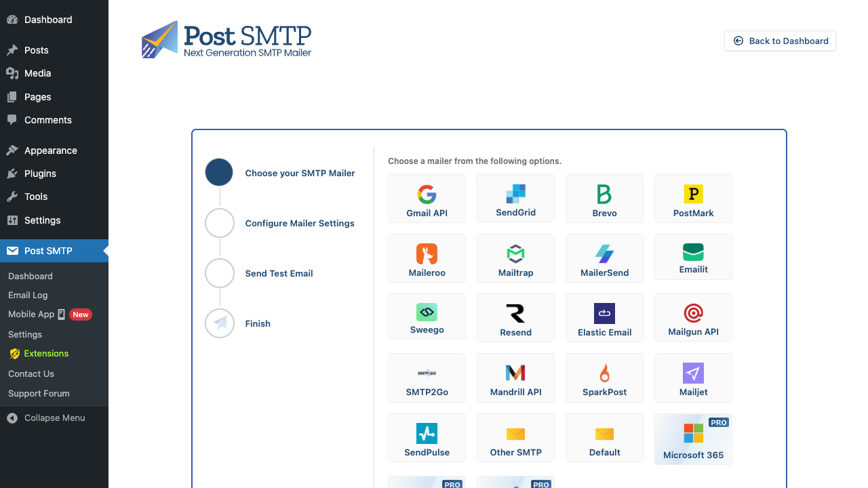This screenshot has width=868, height=488.
Task: Select the Resend mailer card
Action: click(515, 318)
